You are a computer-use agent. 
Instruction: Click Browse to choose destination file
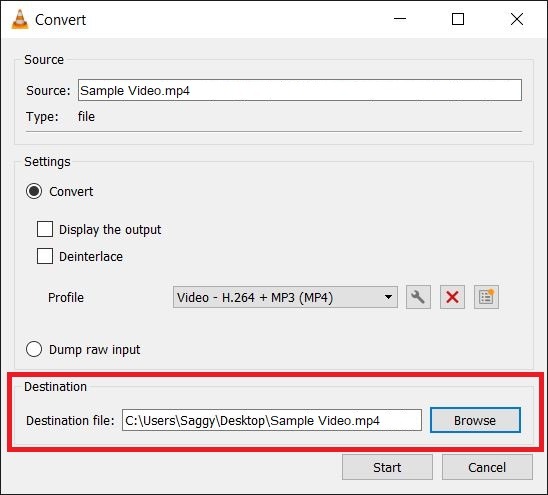(475, 420)
